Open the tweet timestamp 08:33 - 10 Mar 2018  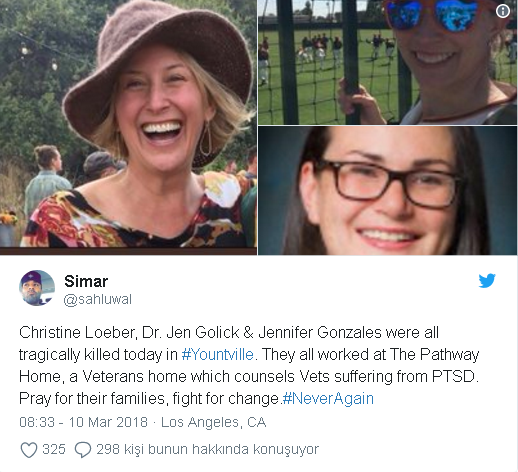(83, 422)
